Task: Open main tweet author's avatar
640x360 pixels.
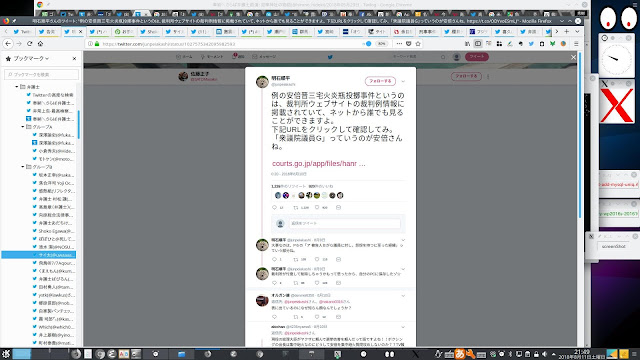Action: [x=262, y=82]
